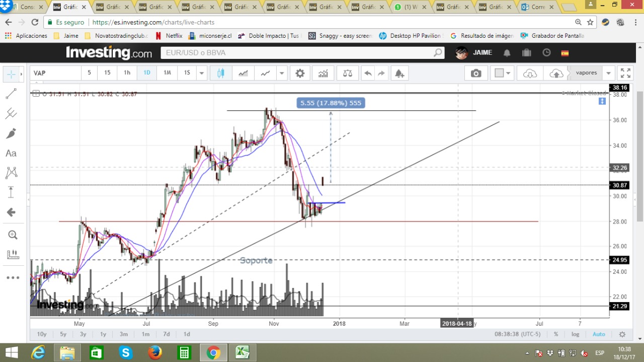
Task: Select the 1M timeframe
Action: [x=167, y=73]
